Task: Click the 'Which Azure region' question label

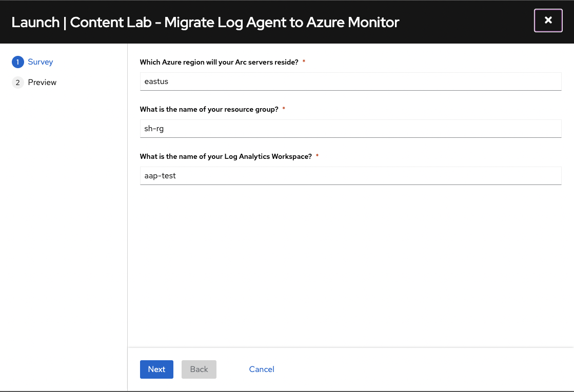Action: click(219, 62)
